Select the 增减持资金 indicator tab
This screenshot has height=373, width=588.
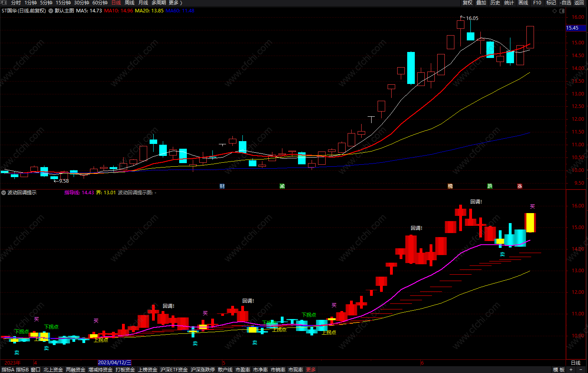[x=100, y=370]
